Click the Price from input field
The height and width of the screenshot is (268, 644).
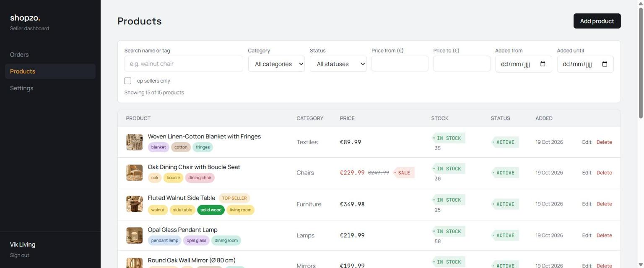400,64
